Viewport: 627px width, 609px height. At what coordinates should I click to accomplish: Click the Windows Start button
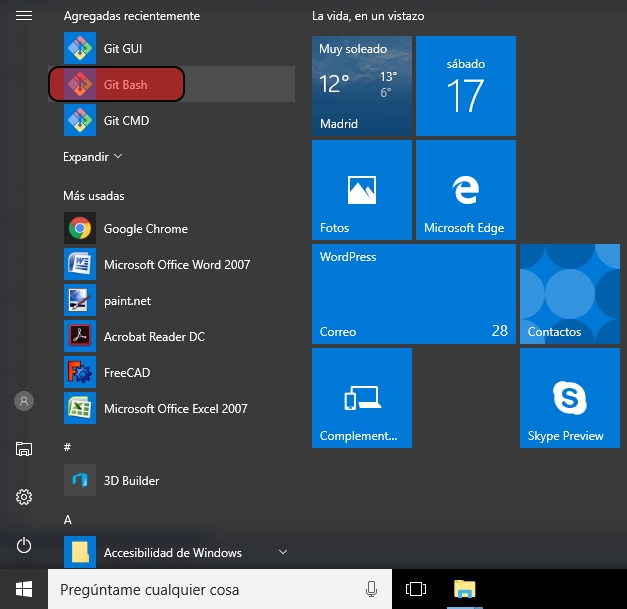pos(24,589)
